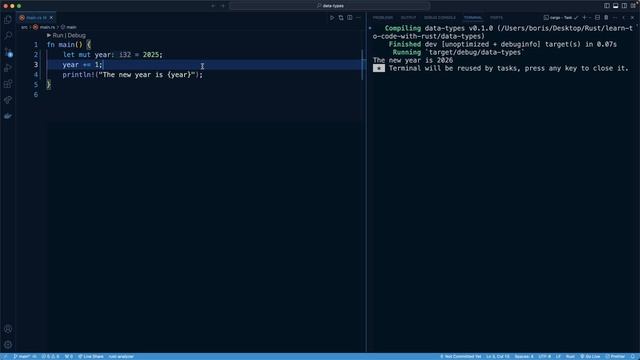
Task: Select the Terminal panel tab
Action: pyautogui.click(x=473, y=18)
